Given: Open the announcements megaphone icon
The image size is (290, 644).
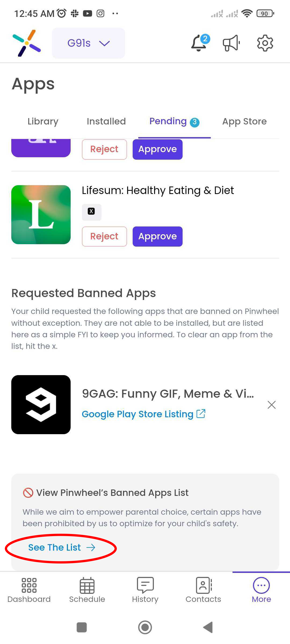Looking at the screenshot, I should pyautogui.click(x=231, y=43).
